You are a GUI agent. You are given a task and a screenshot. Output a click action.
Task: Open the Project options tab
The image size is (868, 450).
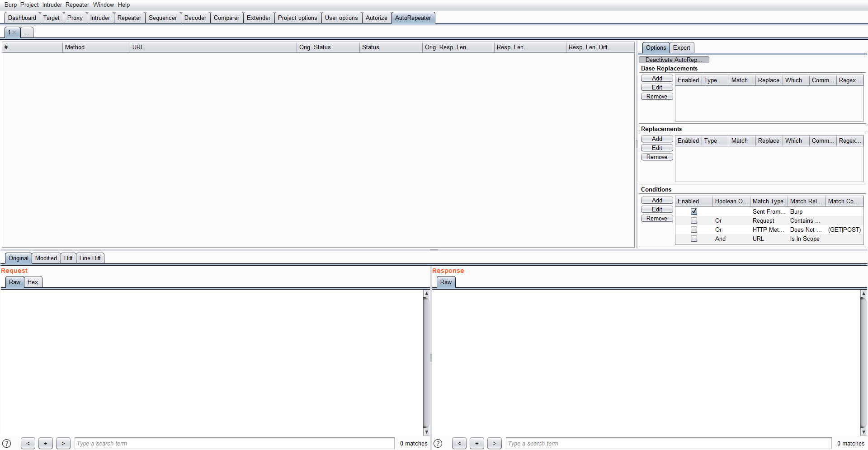[x=297, y=18]
